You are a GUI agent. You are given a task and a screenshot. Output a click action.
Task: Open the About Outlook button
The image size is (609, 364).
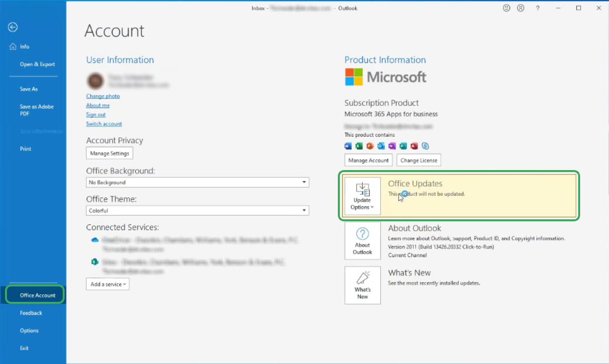point(362,241)
